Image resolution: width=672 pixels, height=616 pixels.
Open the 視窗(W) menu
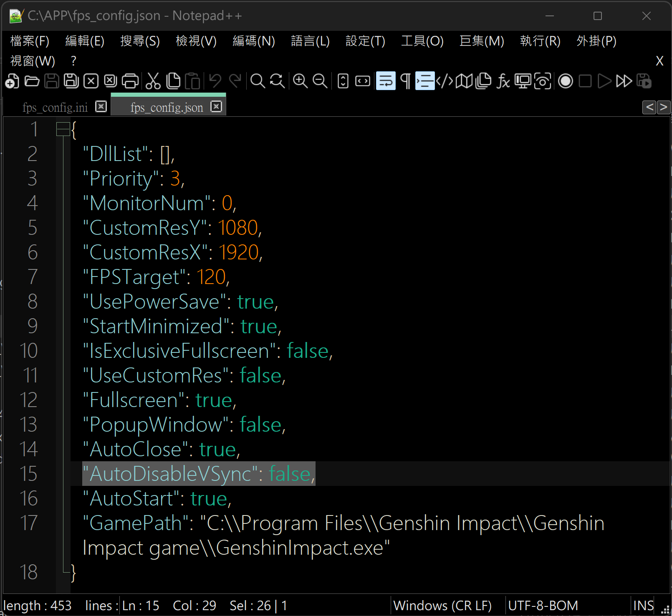point(33,61)
